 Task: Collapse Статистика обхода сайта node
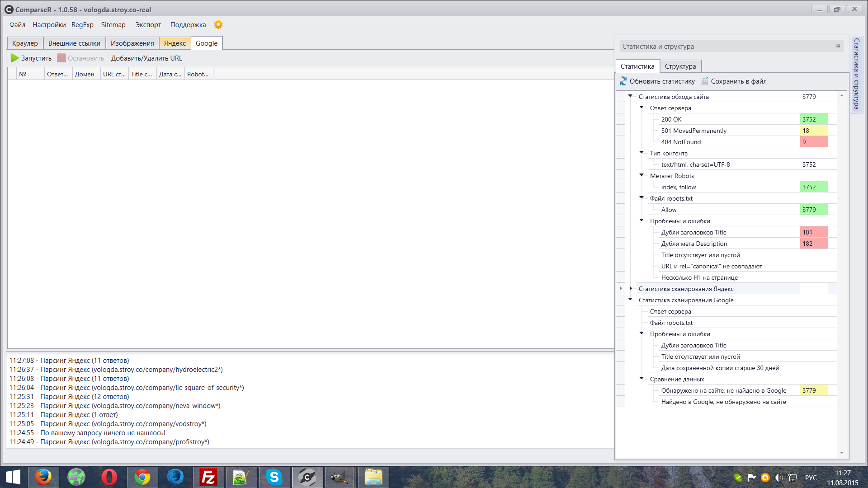(630, 96)
